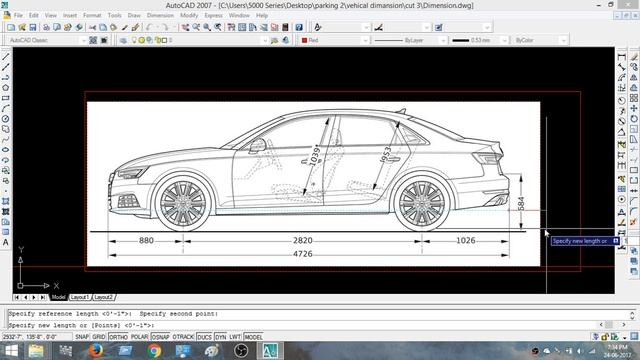640x360 pixels.
Task: Toggle DYN dynamic input in the status bar
Action: click(220, 337)
